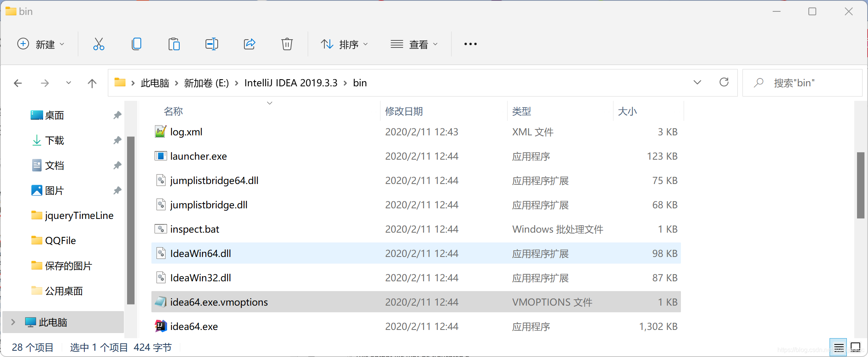The height and width of the screenshot is (357, 868).
Task: Sort by 大小 column header
Action: pos(627,111)
